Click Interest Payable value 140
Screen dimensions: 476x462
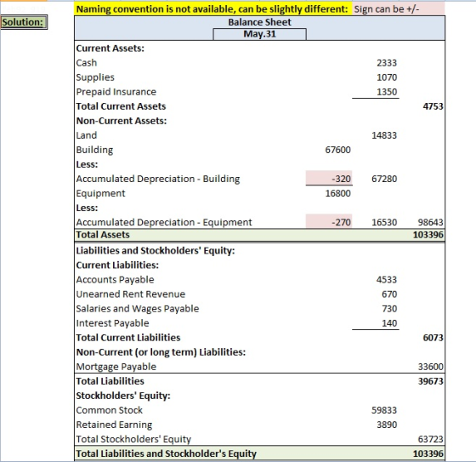[389, 323]
